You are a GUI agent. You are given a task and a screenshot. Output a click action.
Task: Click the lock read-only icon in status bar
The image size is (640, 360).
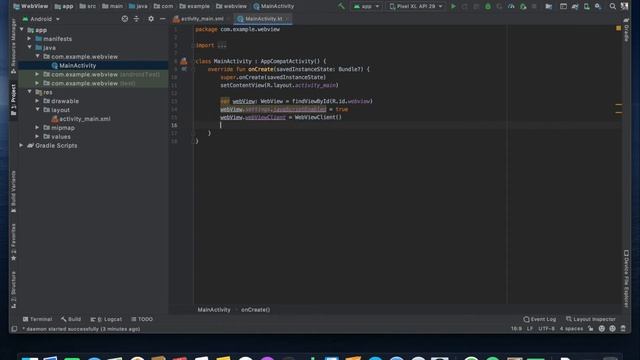coord(591,329)
